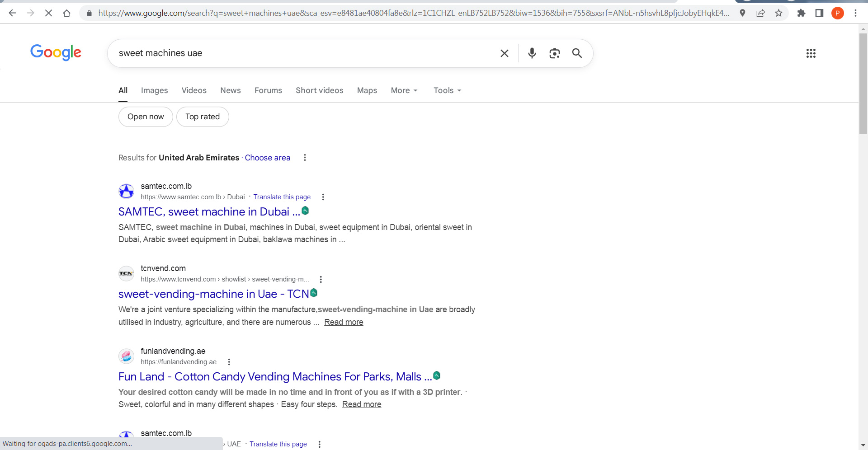The height and width of the screenshot is (450, 868).
Task: Click the samtec.com.lb site favicon
Action: click(126, 191)
